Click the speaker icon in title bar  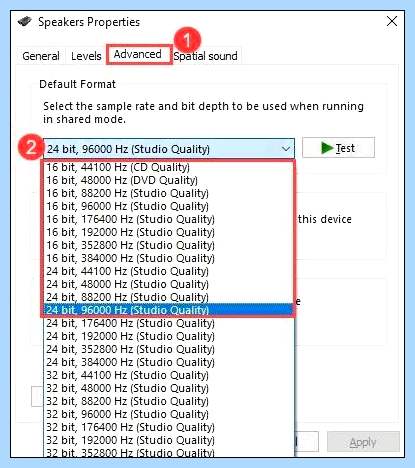click(x=25, y=22)
